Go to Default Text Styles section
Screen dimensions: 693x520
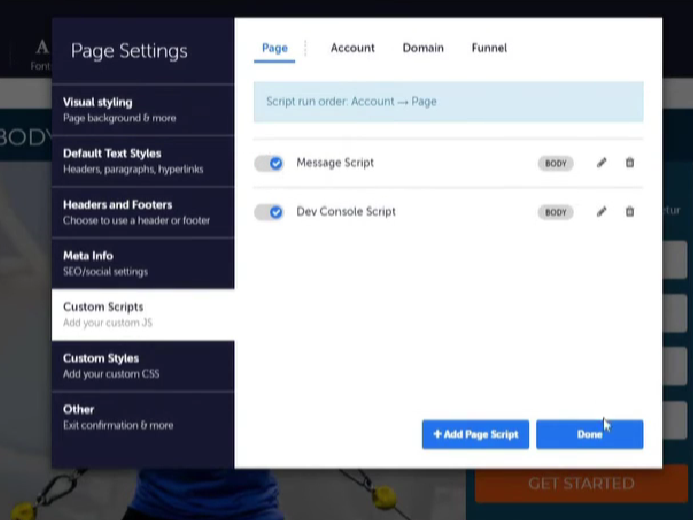pyautogui.click(x=143, y=160)
